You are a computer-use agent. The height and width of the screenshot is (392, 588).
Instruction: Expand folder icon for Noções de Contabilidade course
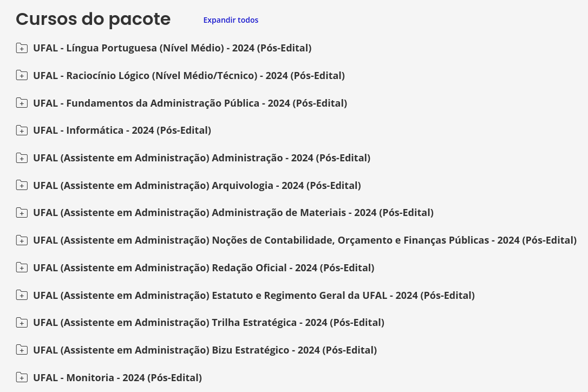(22, 240)
